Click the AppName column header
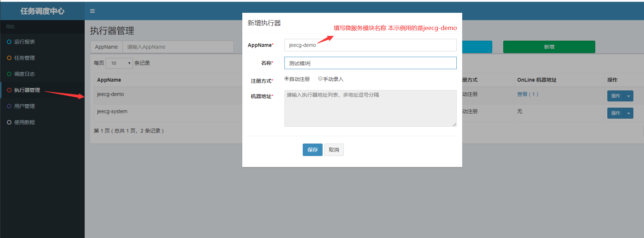Viewport: 644px width, 238px height. 109,80
